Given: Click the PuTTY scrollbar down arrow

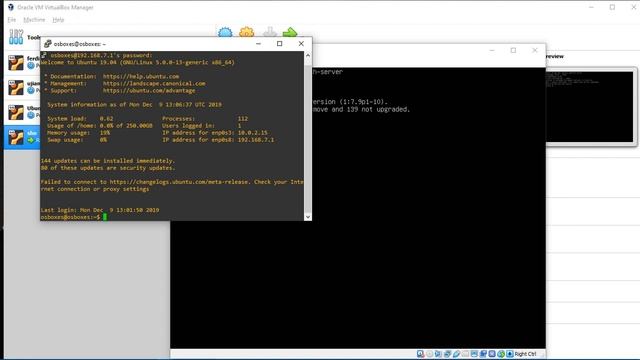Looking at the screenshot, I should (308, 217).
